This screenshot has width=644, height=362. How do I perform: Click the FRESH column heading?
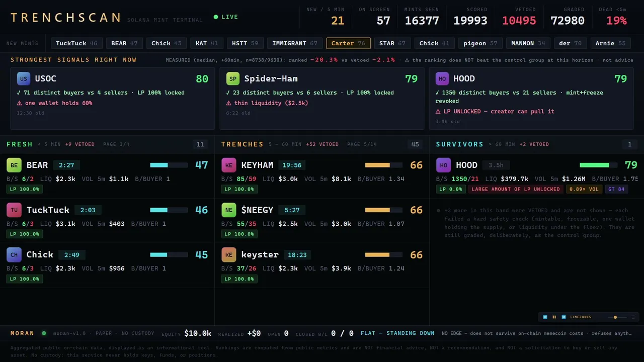(20, 144)
